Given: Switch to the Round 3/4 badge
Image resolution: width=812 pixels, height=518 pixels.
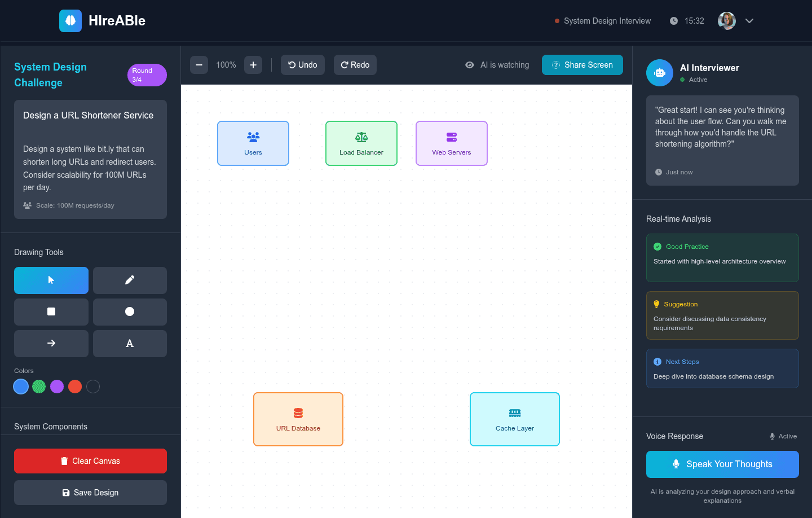Looking at the screenshot, I should pos(147,74).
